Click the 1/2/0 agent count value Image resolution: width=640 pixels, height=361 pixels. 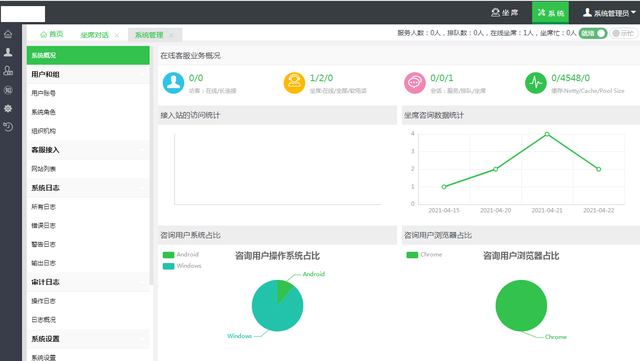coord(321,78)
